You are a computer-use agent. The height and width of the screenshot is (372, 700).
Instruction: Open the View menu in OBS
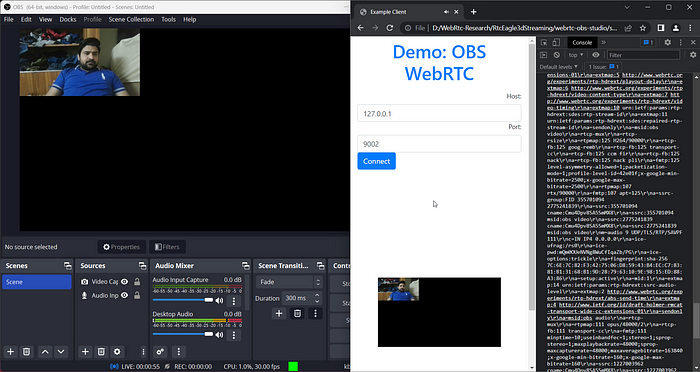click(x=46, y=19)
